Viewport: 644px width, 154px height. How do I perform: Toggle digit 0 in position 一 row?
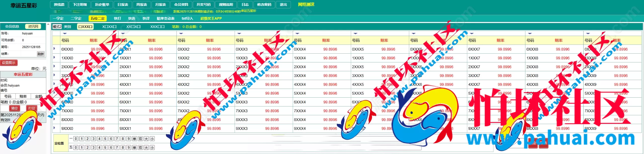coord(76,139)
